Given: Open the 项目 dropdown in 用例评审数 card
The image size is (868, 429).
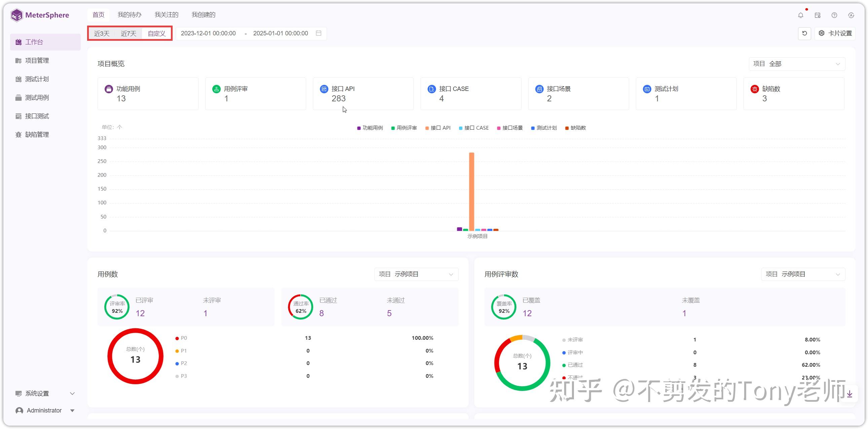Looking at the screenshot, I should pos(803,274).
